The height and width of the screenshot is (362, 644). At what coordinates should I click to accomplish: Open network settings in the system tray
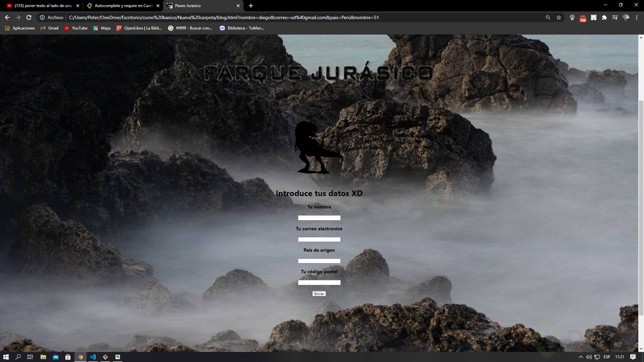597,357
